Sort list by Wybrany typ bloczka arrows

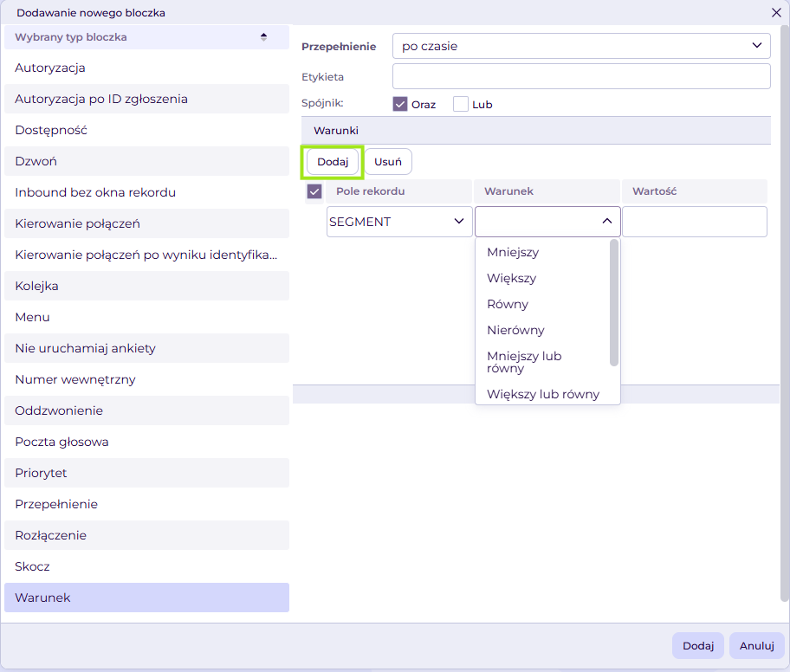(263, 36)
